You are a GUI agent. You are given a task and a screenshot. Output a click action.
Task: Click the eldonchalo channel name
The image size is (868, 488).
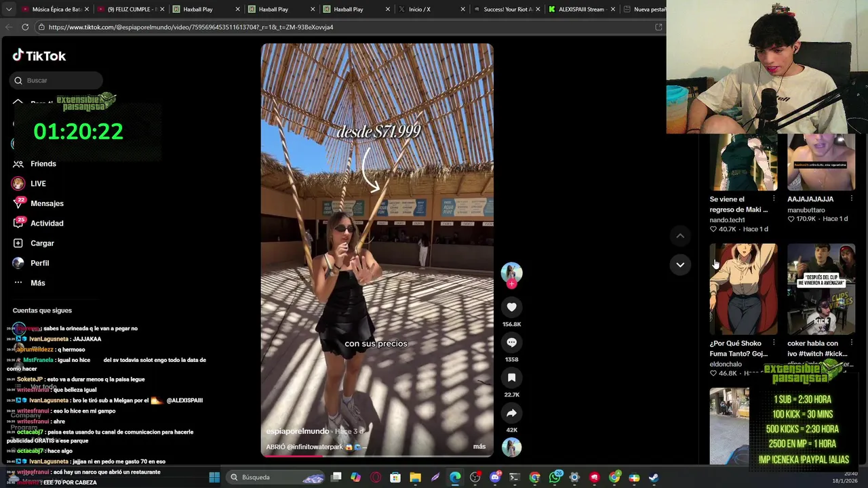pos(726,364)
